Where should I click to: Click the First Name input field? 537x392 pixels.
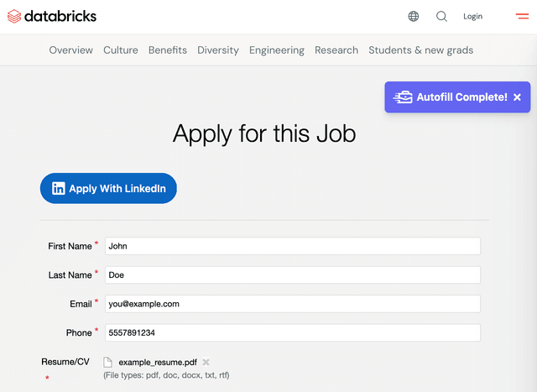click(291, 246)
